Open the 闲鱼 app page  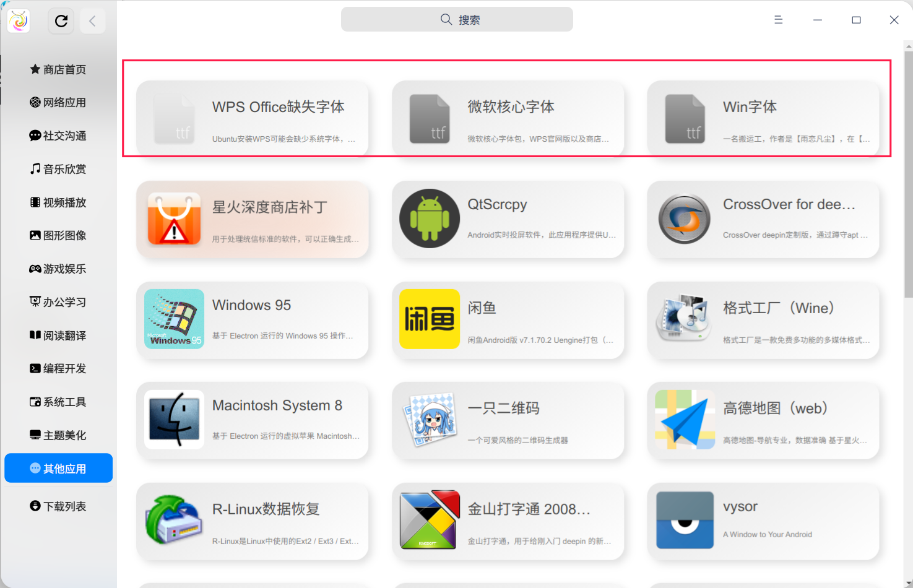click(508, 321)
